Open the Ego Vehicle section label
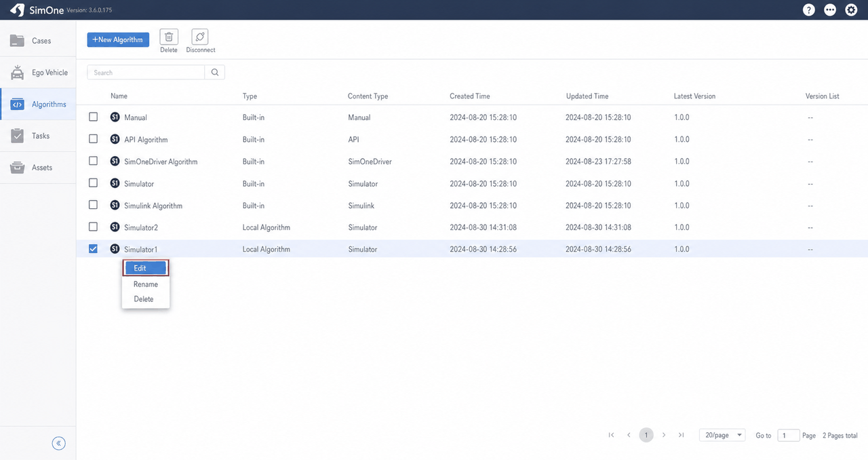Image resolution: width=868 pixels, height=460 pixels. (50, 73)
